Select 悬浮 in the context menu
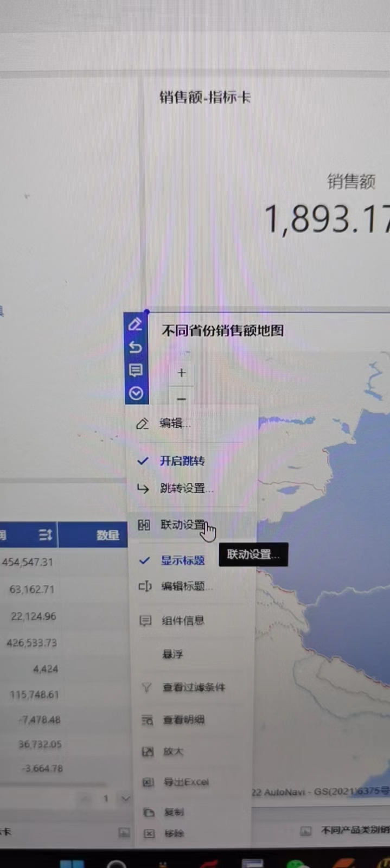 tap(172, 654)
